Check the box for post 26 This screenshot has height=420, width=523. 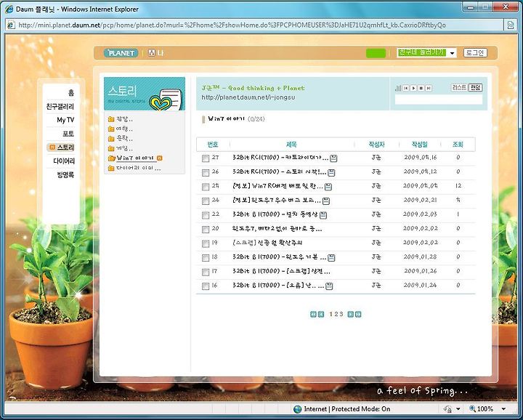[206, 173]
